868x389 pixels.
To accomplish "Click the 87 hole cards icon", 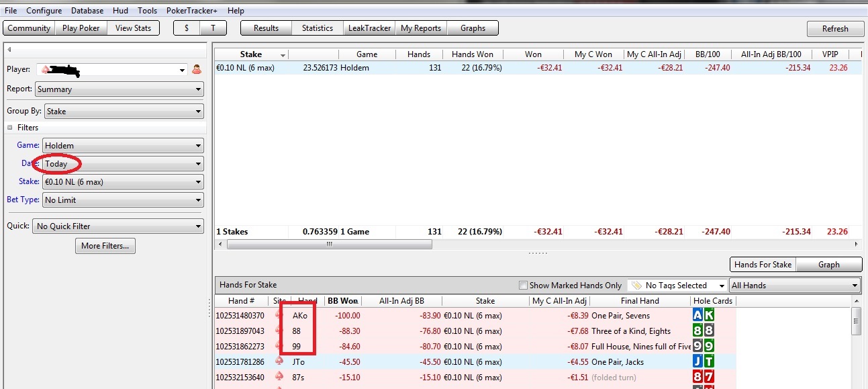I will [704, 377].
